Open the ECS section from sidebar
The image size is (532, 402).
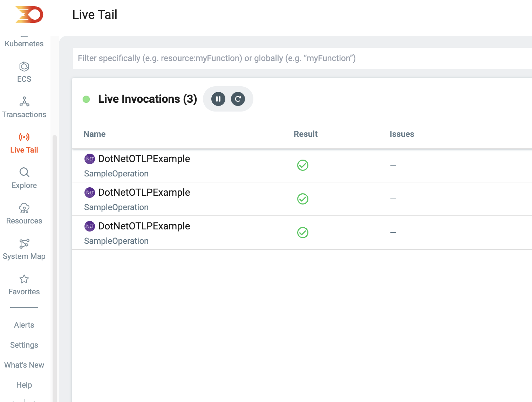coord(24,72)
